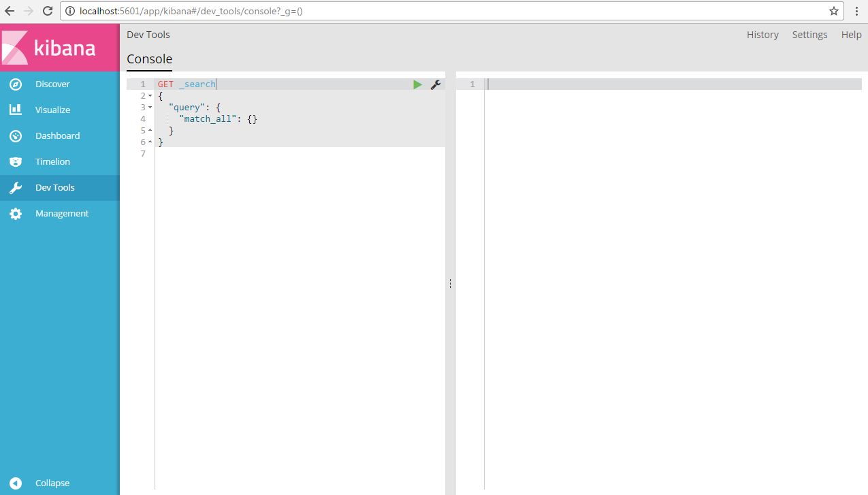Image resolution: width=868 pixels, height=495 pixels.
Task: View request History
Action: tap(762, 34)
